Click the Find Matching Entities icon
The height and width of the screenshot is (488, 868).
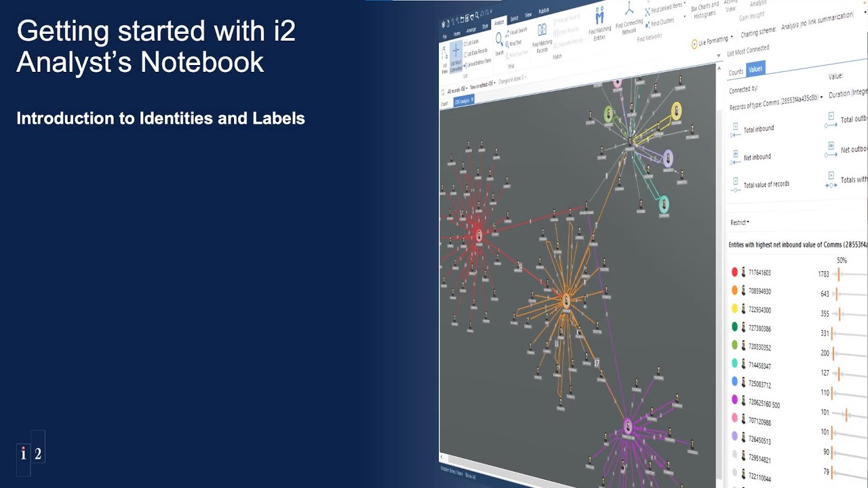click(x=599, y=15)
